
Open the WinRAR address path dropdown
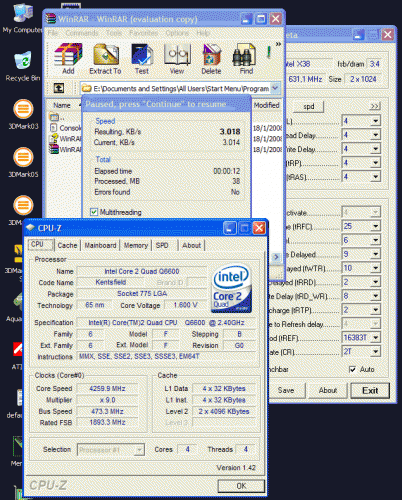[275, 88]
